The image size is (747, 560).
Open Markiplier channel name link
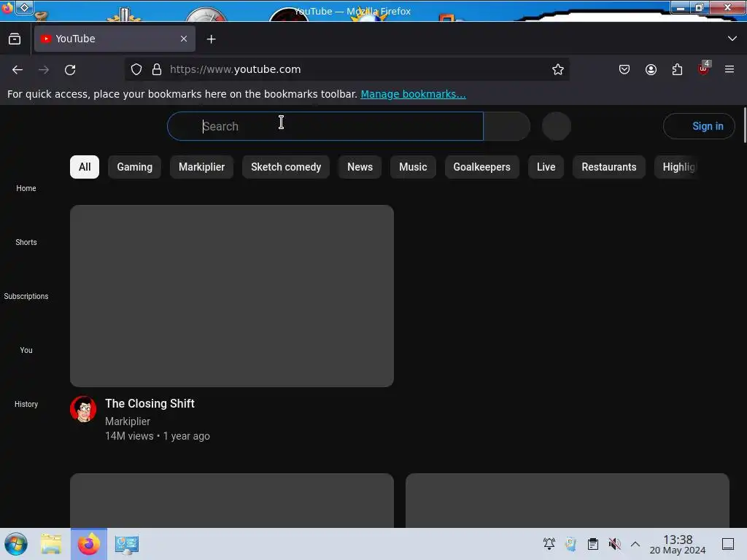(128, 421)
